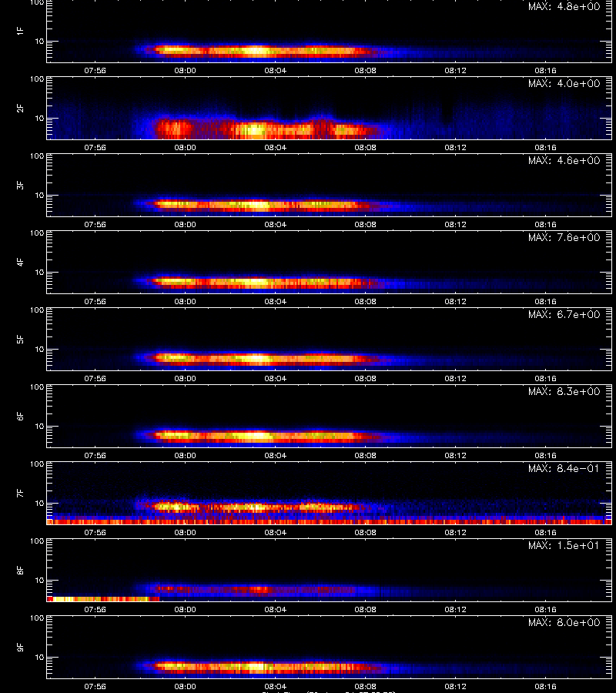616x693 pixels.
Task: Click the yellow-red strip at bottom-left of MAX 1.5e+01 panel
Action: coord(103,599)
